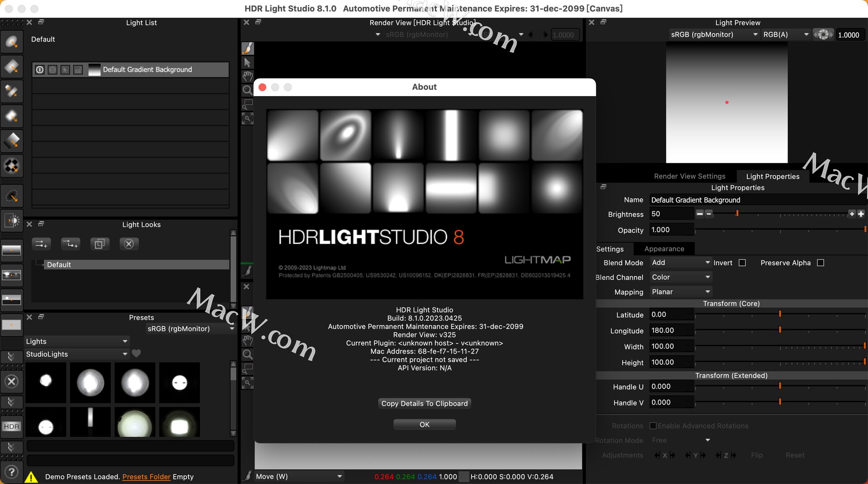This screenshot has width=868, height=484.
Task: Select the picture light creation tool
Action: 12,91
